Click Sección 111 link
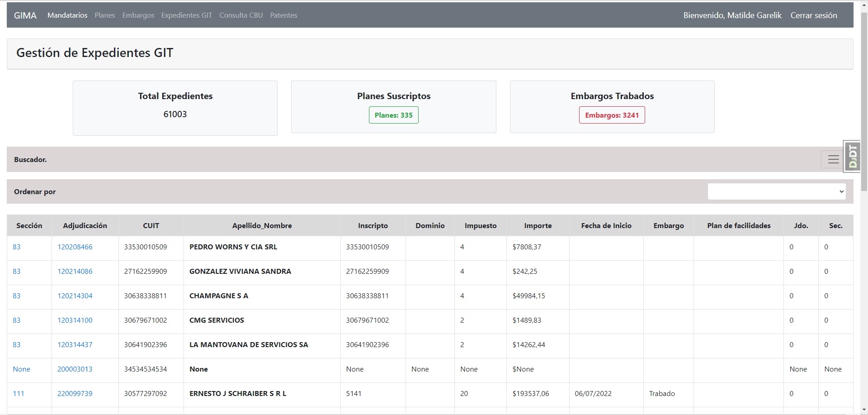This screenshot has height=415, width=868. (x=19, y=394)
